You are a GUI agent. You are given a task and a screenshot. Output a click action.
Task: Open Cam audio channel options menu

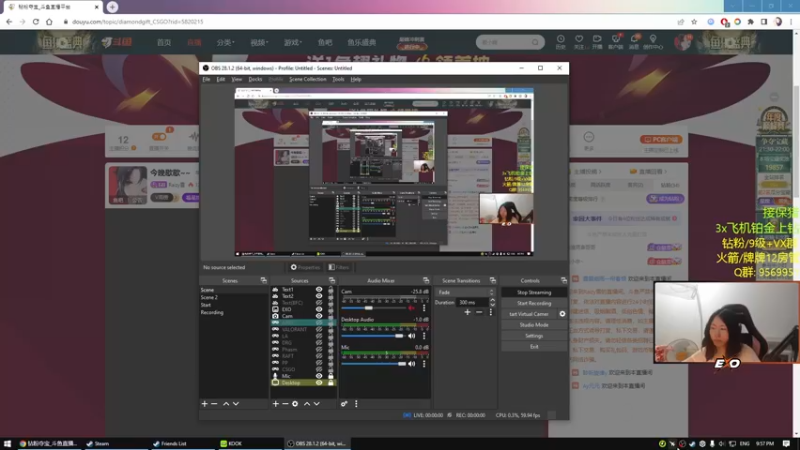424,308
